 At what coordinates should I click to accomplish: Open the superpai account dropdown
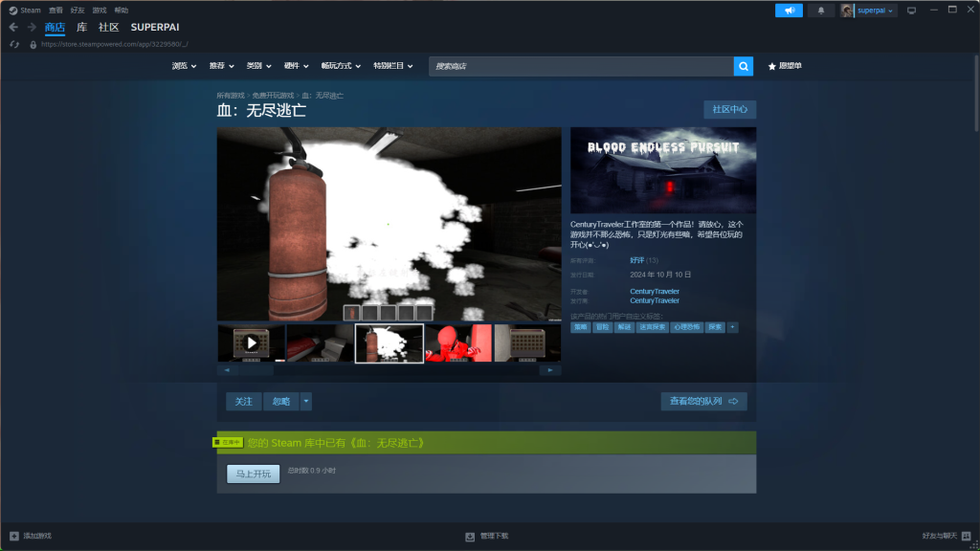869,11
